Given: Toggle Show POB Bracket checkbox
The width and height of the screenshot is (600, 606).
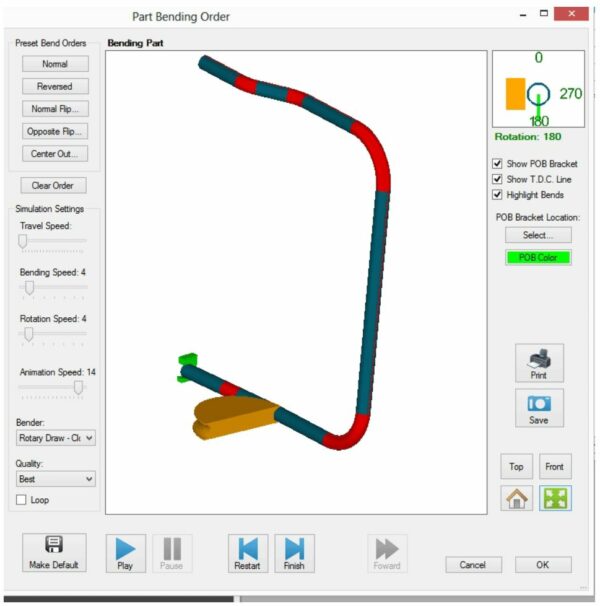Looking at the screenshot, I should [x=497, y=163].
